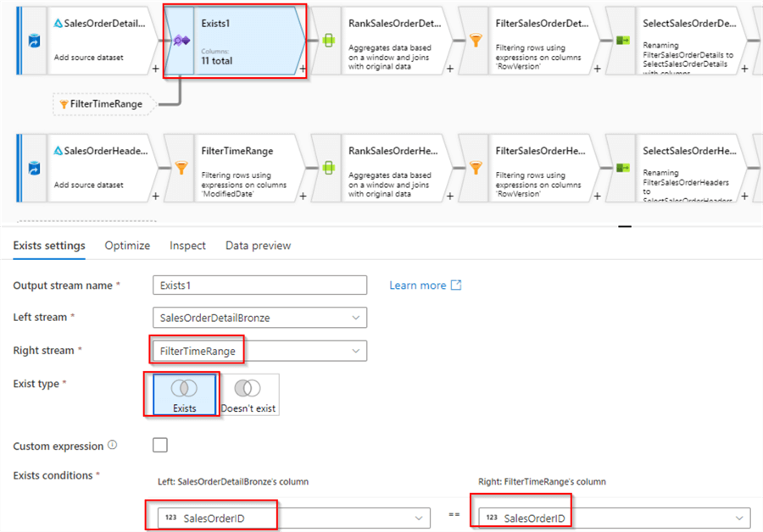Switch to the Optimize tab

[x=127, y=246]
